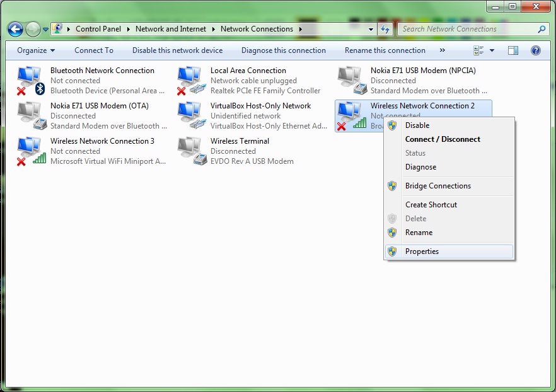The width and height of the screenshot is (556, 392).
Task: Open the view options dropdown arrow
Action: pos(492,50)
